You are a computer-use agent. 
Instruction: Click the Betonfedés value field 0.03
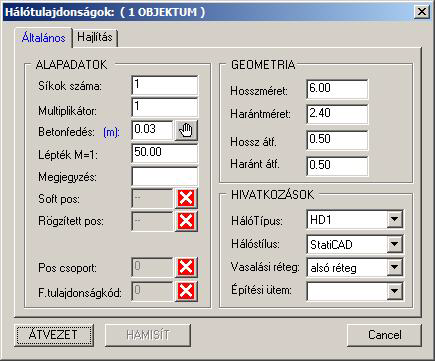tap(153, 130)
